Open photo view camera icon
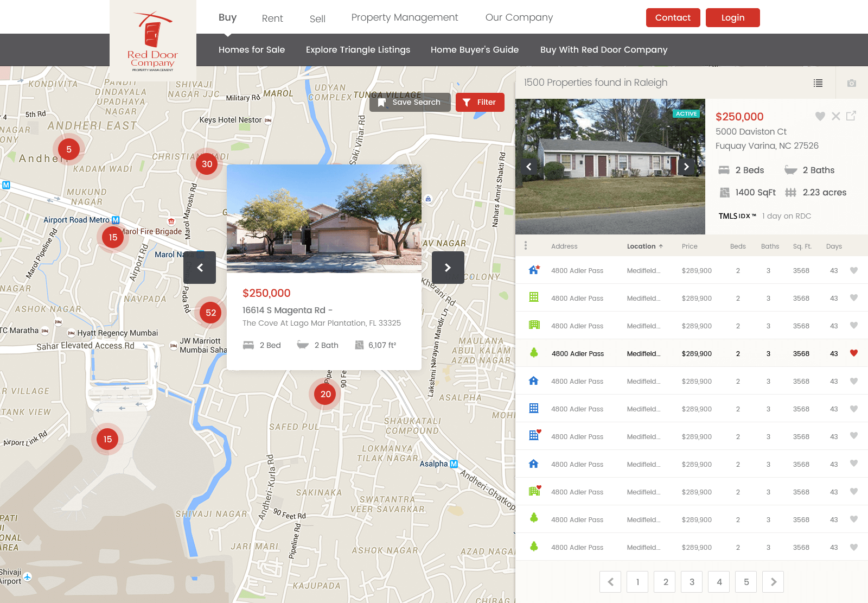Viewport: 868px width, 603px height. tap(851, 83)
